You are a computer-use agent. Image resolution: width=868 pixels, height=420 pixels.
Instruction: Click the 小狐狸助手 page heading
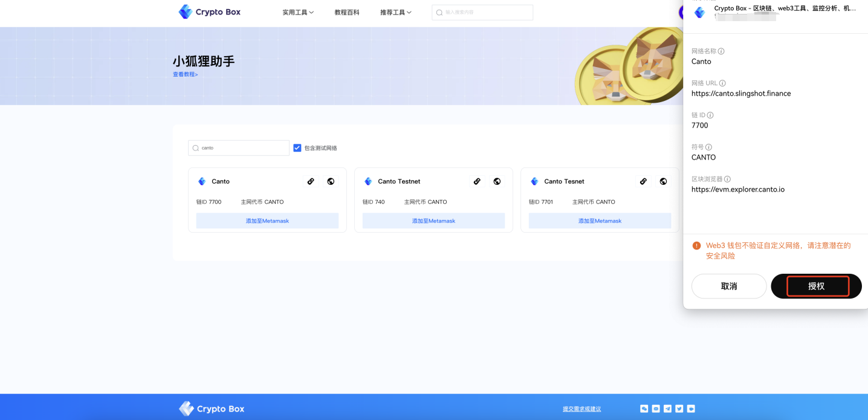tap(204, 61)
